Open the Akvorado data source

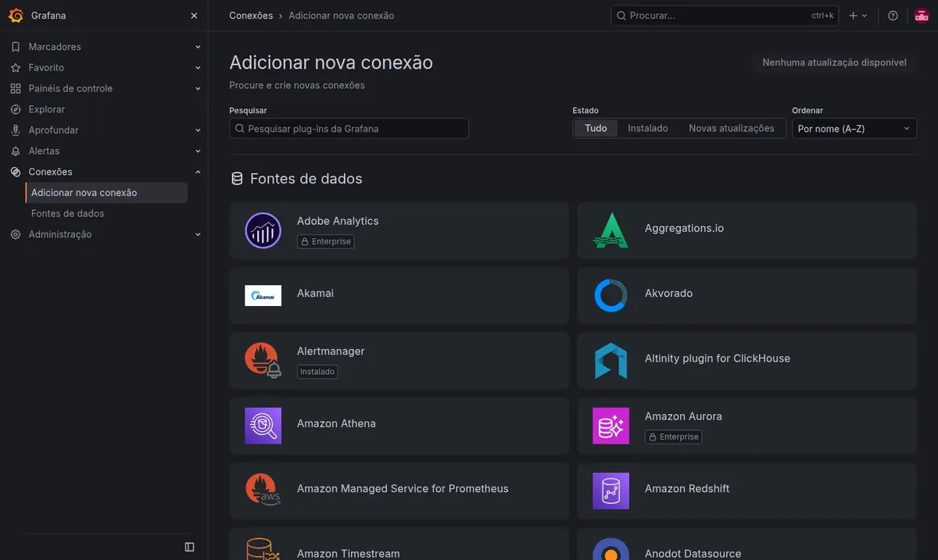click(x=746, y=295)
